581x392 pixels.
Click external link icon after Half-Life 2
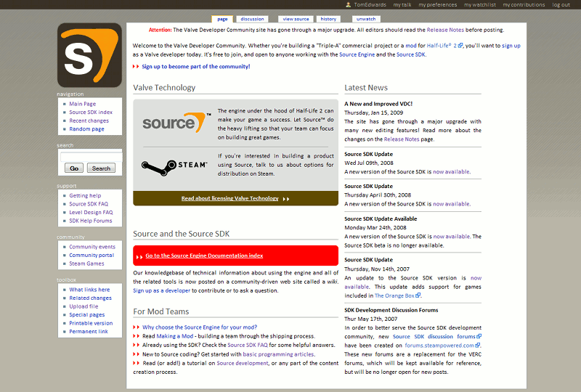coord(460,46)
